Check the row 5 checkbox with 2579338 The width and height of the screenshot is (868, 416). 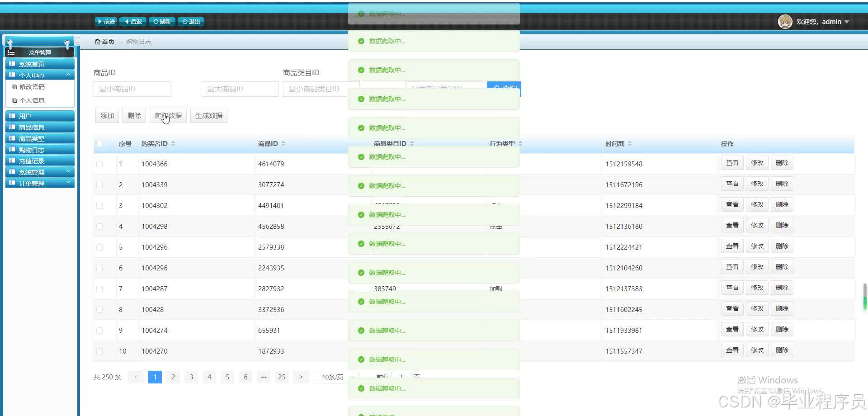99,247
